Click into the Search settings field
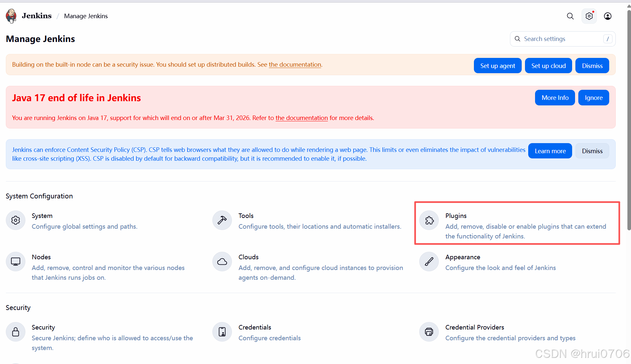 pyautogui.click(x=559, y=39)
